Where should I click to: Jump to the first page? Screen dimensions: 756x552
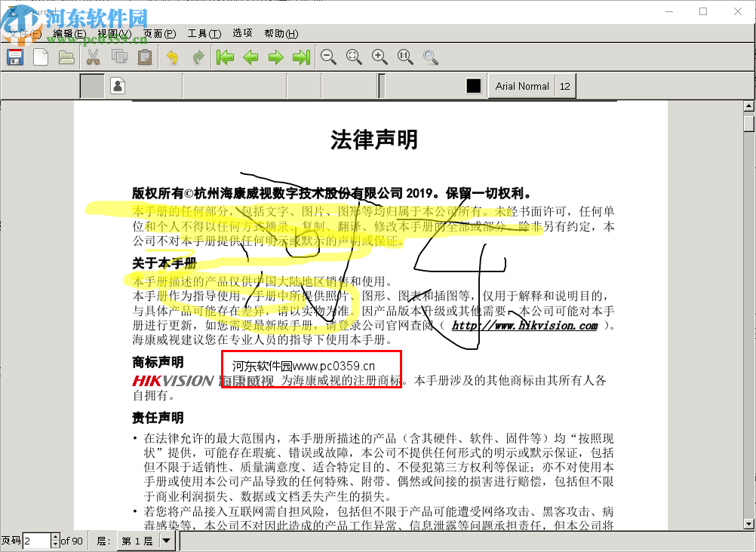(224, 57)
